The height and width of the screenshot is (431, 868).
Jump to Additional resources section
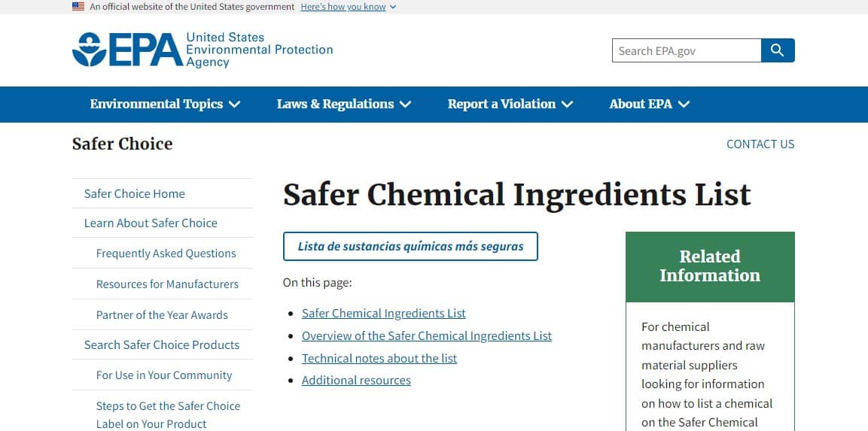point(356,381)
